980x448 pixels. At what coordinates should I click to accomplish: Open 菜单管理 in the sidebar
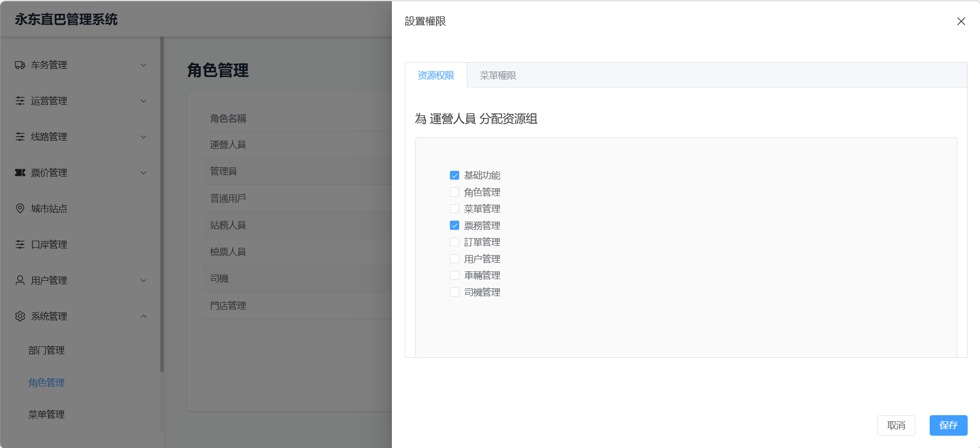pos(47,415)
